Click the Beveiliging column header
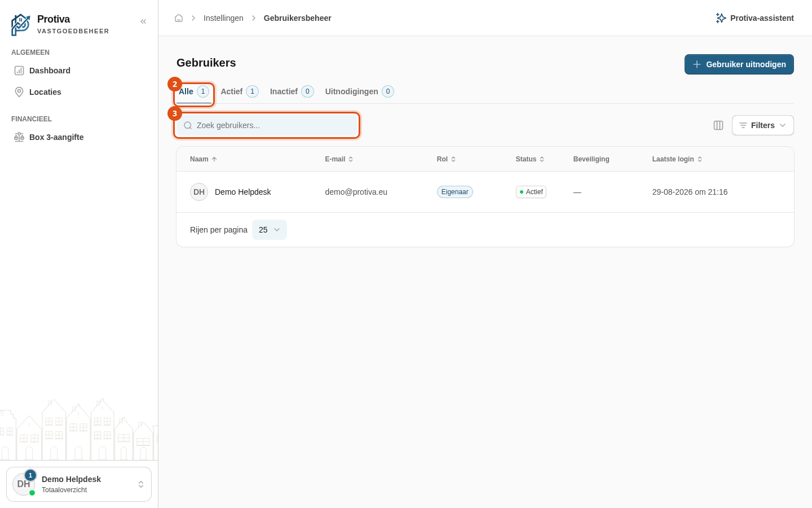812x508 pixels. click(592, 159)
